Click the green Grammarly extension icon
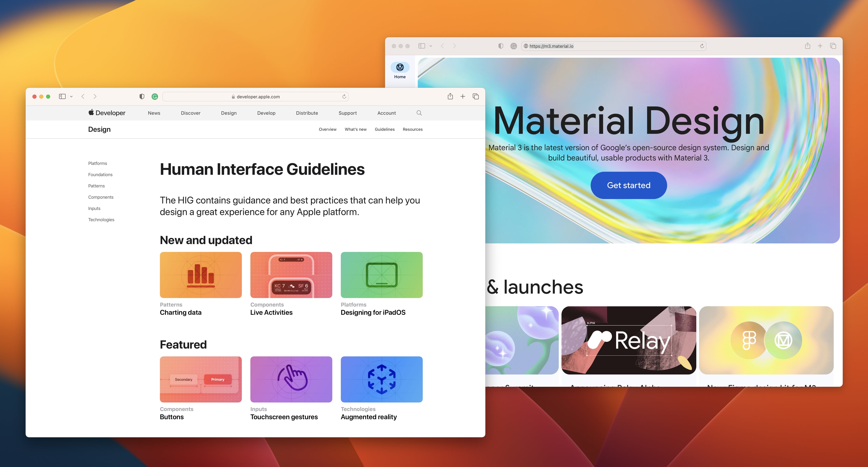The width and height of the screenshot is (868, 467). click(155, 97)
